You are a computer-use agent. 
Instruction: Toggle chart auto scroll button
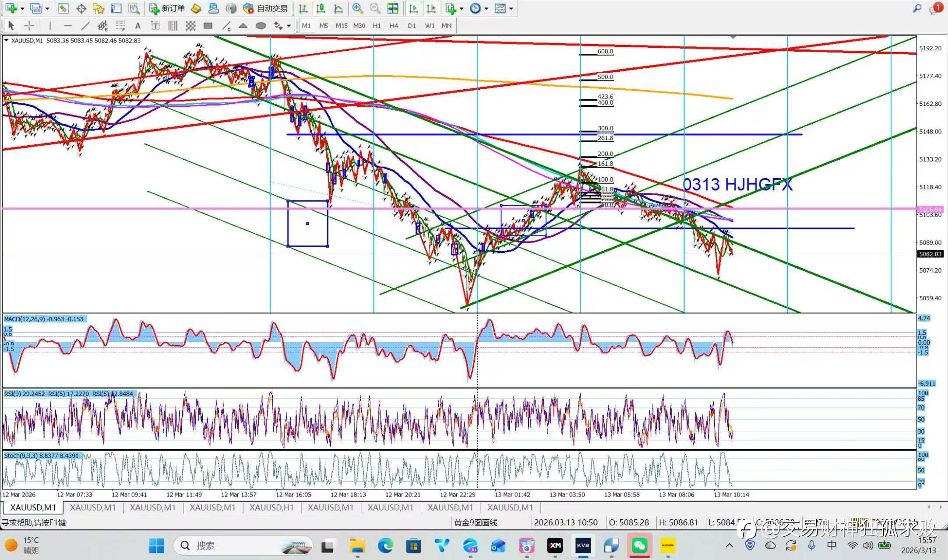point(413,8)
